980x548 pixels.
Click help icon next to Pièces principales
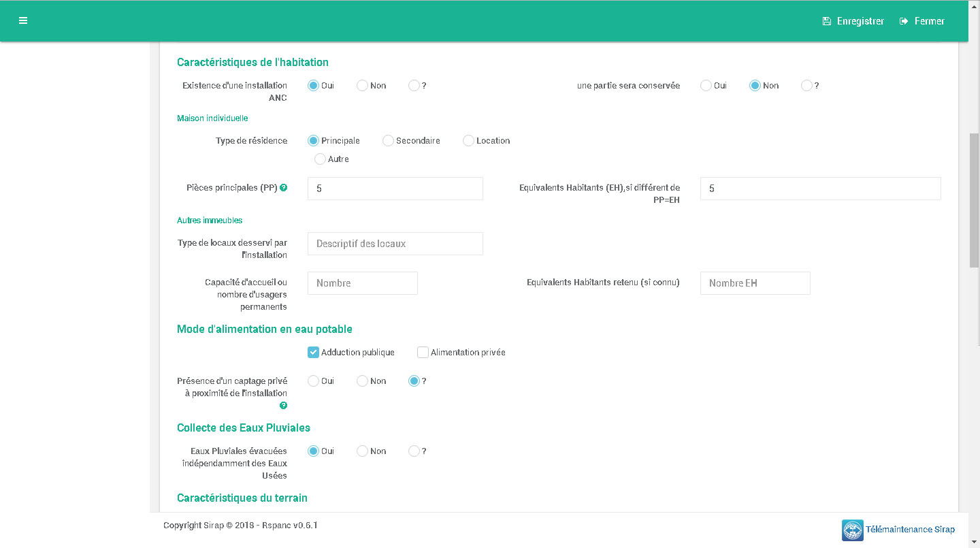283,187
